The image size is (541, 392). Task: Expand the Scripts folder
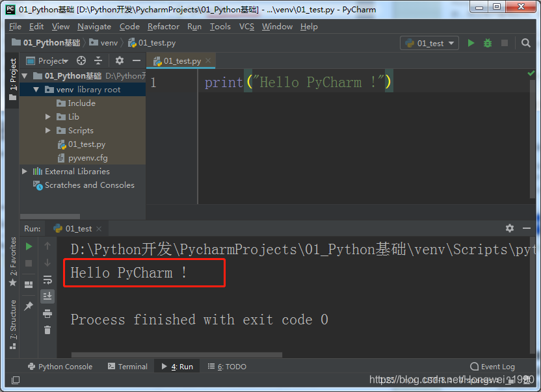(x=48, y=131)
